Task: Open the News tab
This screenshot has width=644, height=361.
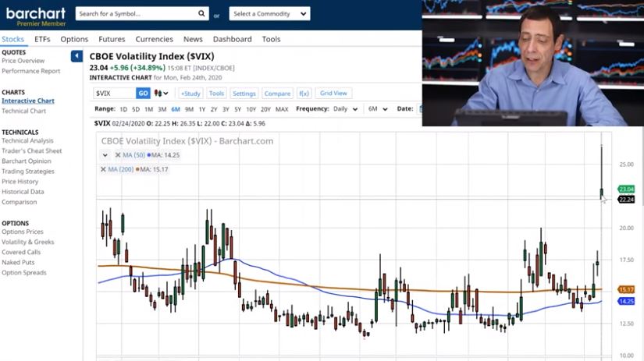Action: pos(193,39)
